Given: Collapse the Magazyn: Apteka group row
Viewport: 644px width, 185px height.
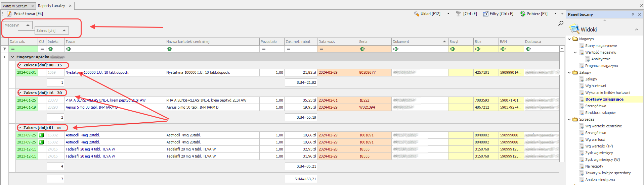Looking at the screenshot, I should [x=13, y=57].
